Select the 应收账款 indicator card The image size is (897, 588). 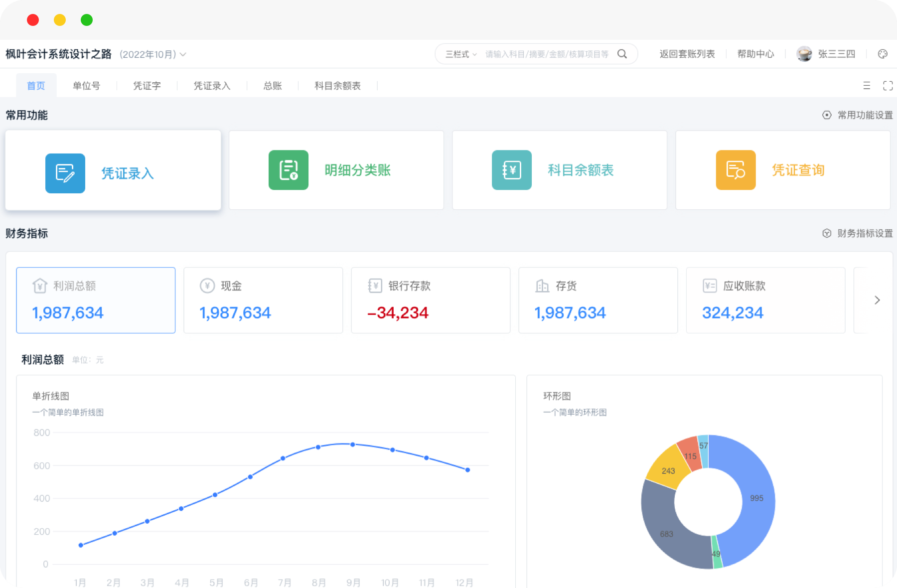(765, 300)
